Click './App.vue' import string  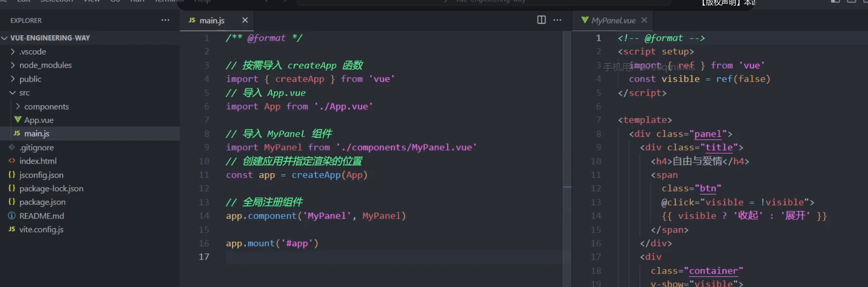click(x=343, y=107)
